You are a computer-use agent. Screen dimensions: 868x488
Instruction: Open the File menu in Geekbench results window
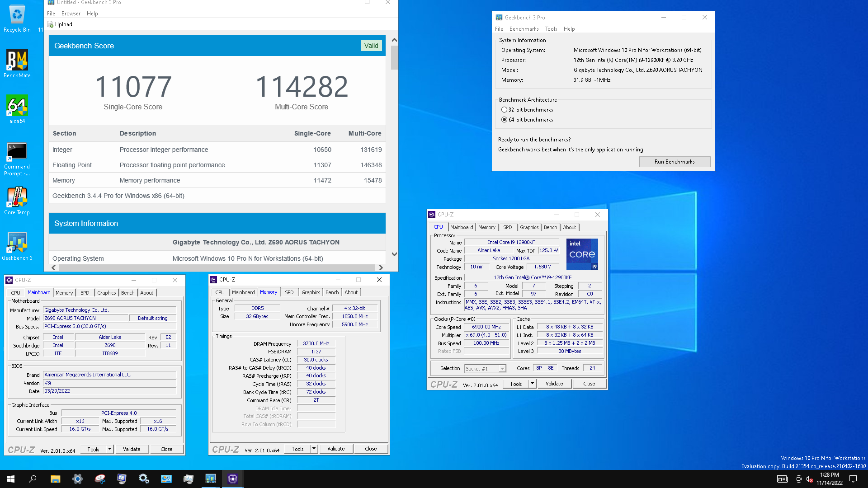click(51, 14)
